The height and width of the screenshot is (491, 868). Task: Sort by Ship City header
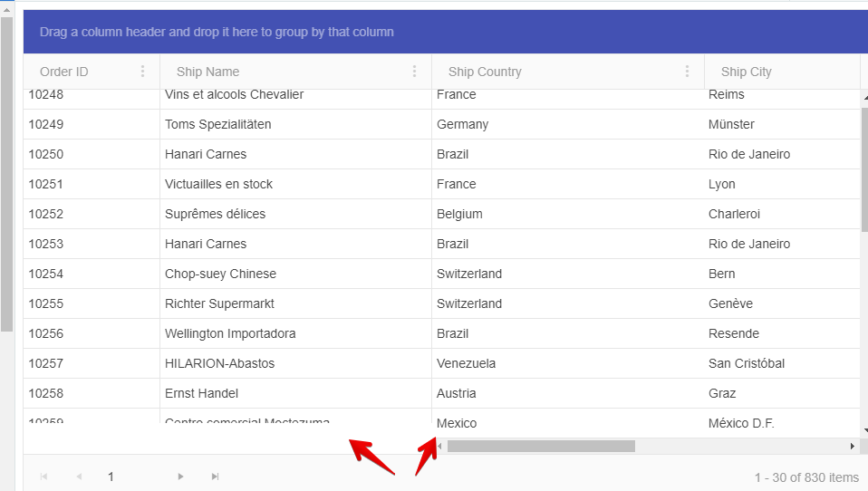tap(747, 72)
